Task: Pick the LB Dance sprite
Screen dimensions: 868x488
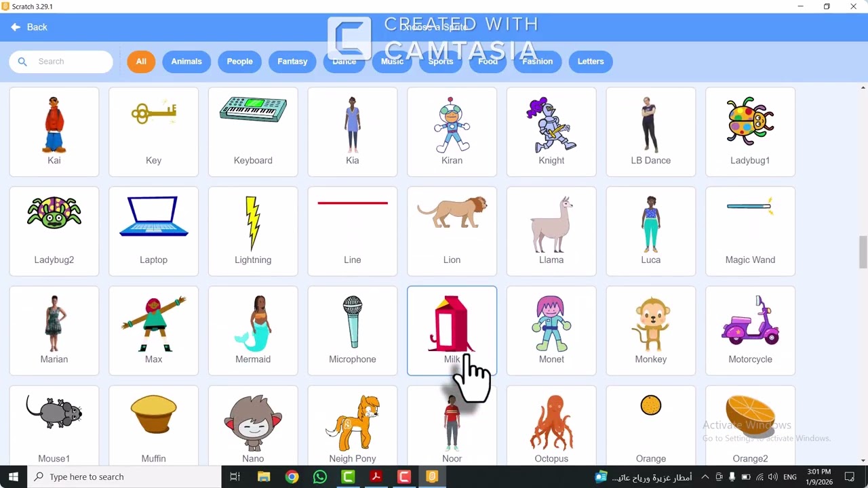Action: (x=651, y=131)
